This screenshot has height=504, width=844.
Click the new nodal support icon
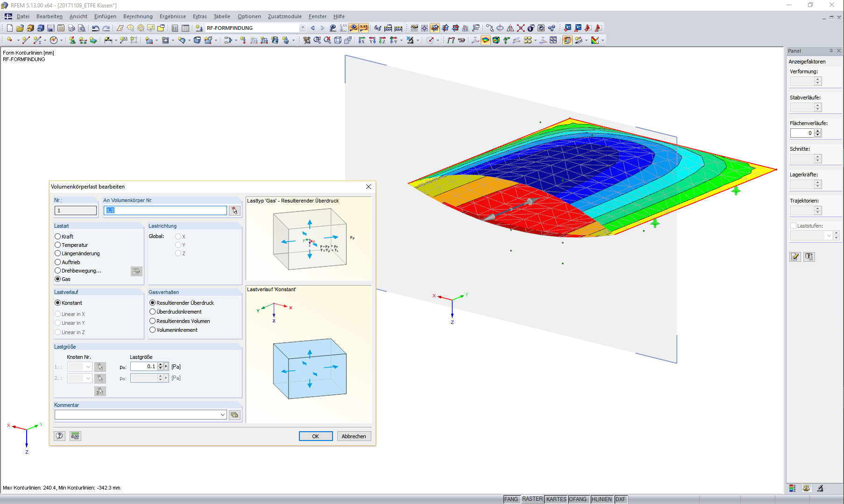[x=72, y=40]
